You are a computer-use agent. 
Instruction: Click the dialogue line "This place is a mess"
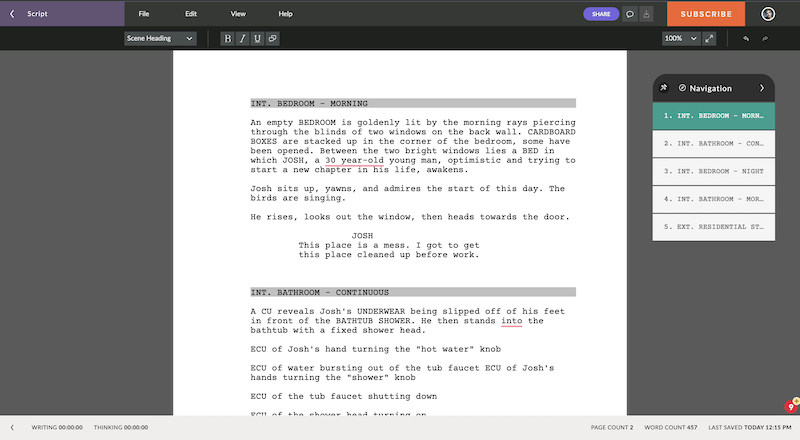[352, 245]
